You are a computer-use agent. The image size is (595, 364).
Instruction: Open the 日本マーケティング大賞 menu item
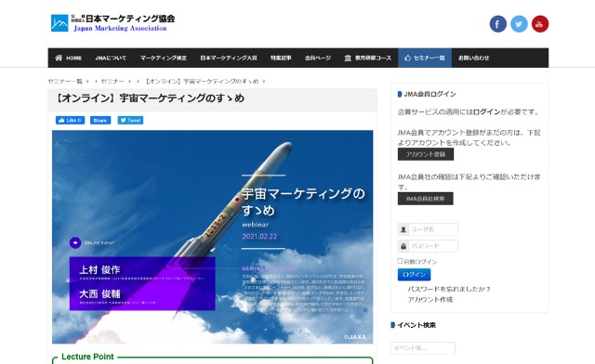229,58
